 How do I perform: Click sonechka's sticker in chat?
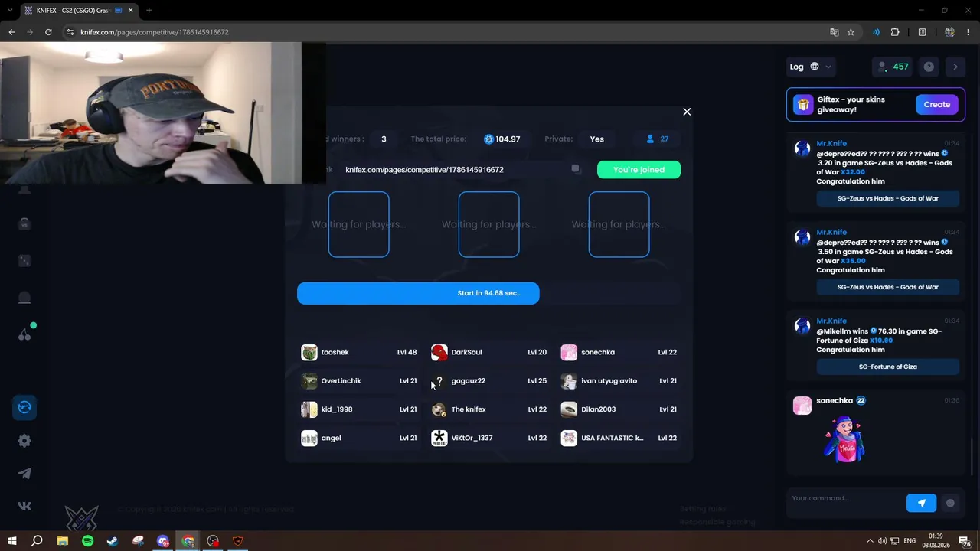pos(844,439)
